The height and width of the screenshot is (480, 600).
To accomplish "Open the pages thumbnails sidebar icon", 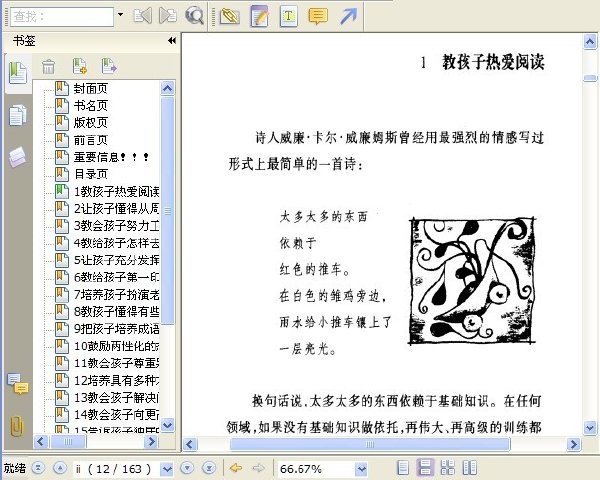I will pyautogui.click(x=18, y=115).
